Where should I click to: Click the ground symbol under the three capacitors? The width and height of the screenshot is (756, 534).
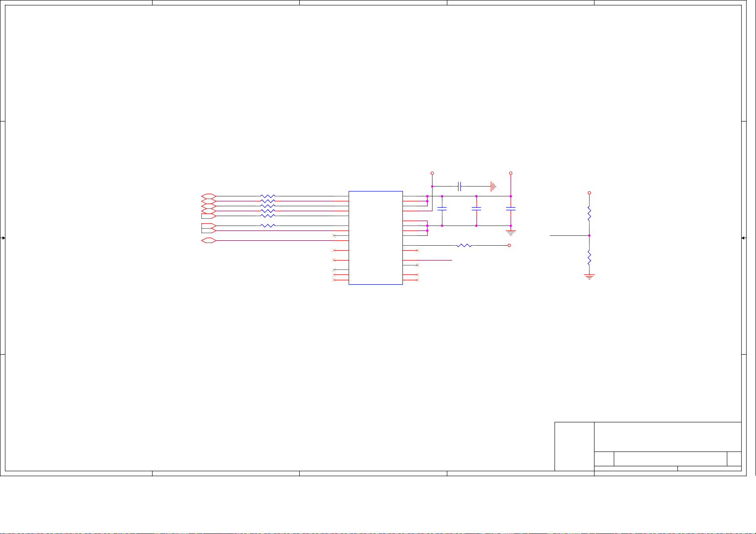511,232
